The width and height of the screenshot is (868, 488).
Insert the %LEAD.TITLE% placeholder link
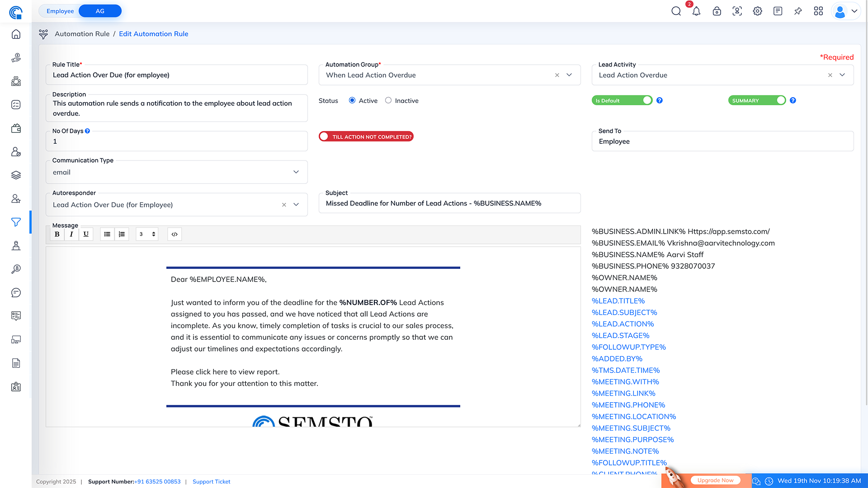click(618, 301)
